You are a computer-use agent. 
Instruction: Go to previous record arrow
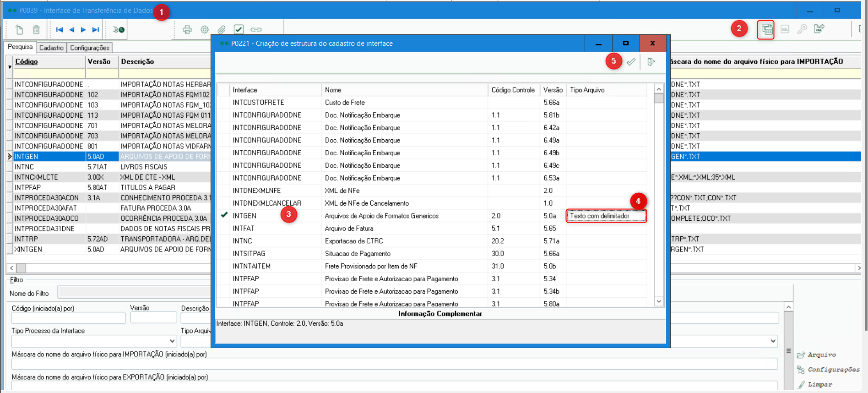71,30
